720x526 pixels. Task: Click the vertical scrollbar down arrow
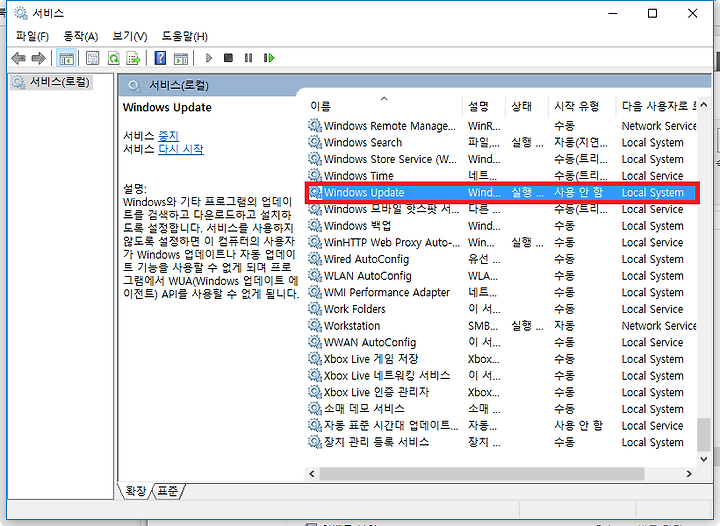[703, 459]
